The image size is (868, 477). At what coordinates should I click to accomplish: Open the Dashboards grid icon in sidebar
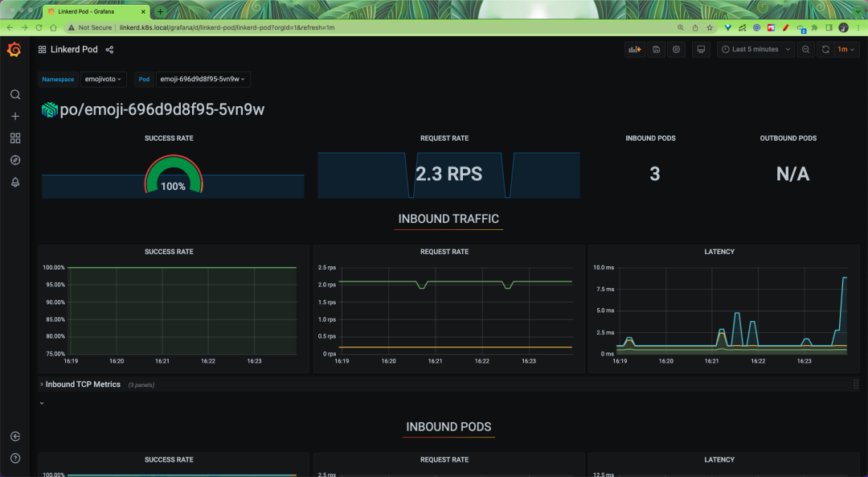tap(15, 138)
